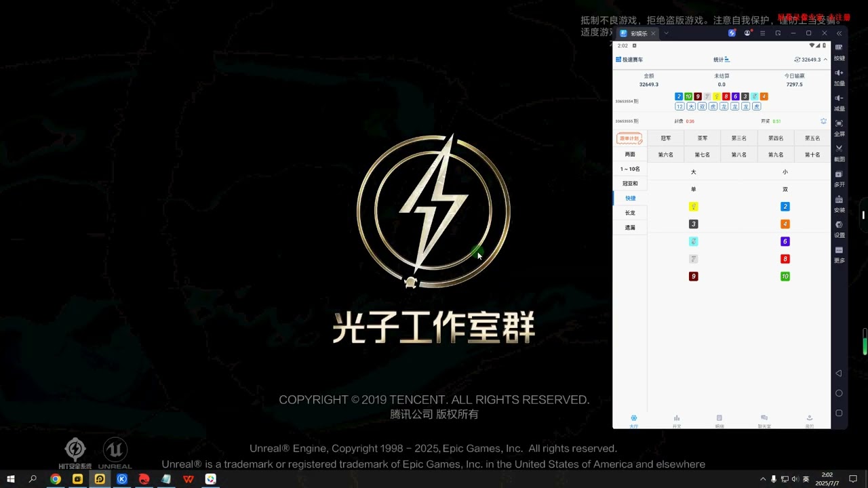Screen dimensions: 868x488
Task: Expand the 32649.3 balance dropdown
Action: pyautogui.click(x=810, y=60)
